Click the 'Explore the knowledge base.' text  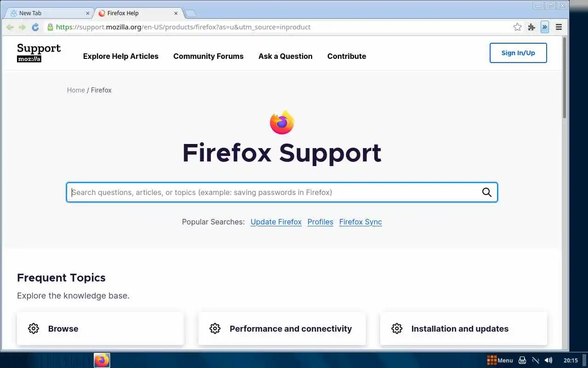[x=73, y=295]
